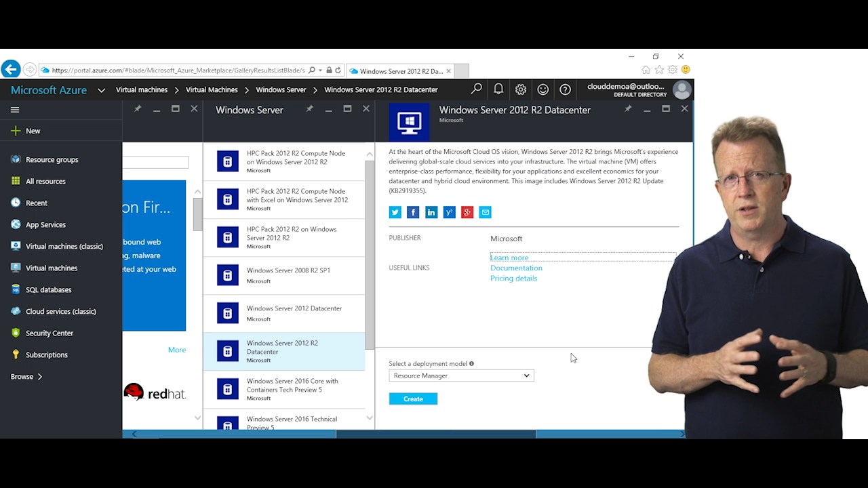Share on Google Plus icon
Viewport: 868px width, 488px height.
click(x=467, y=212)
